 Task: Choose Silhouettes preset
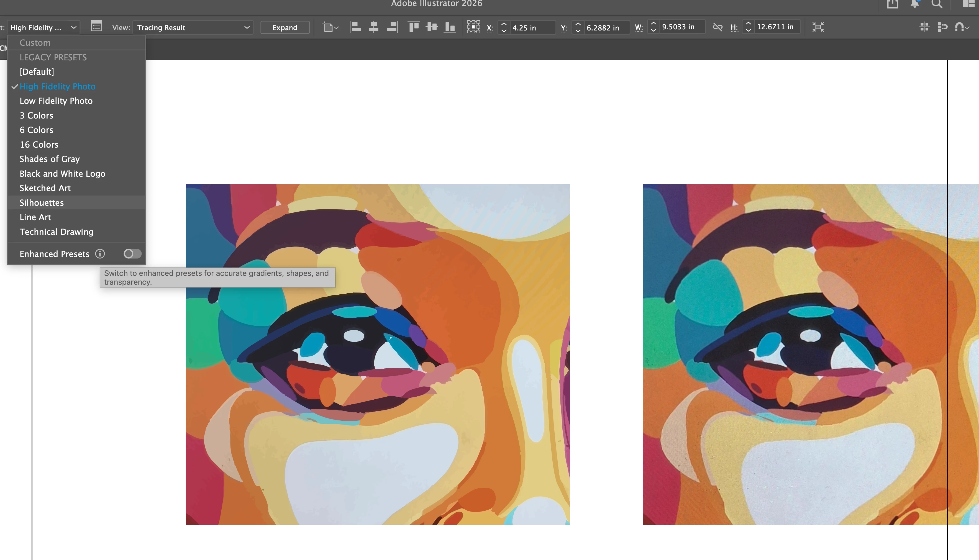42,203
